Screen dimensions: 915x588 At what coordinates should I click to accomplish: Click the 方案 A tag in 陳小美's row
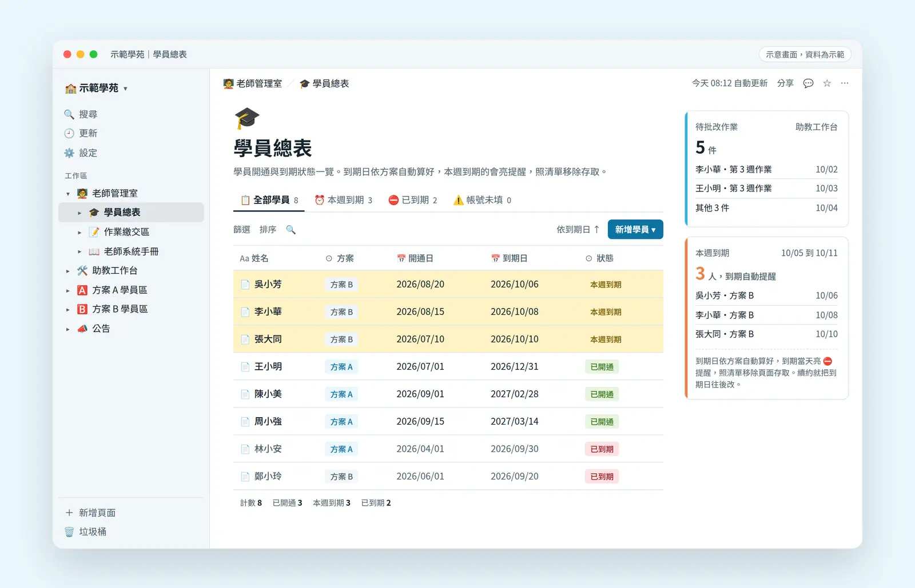(341, 394)
